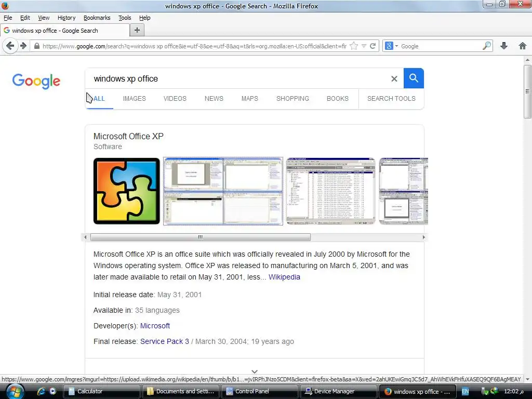Open the History menu

[x=66, y=18]
